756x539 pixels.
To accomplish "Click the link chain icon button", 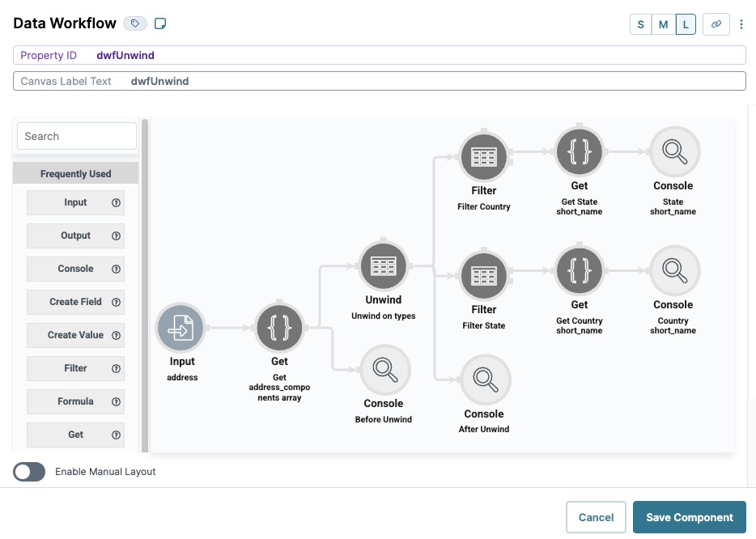I will point(716,24).
